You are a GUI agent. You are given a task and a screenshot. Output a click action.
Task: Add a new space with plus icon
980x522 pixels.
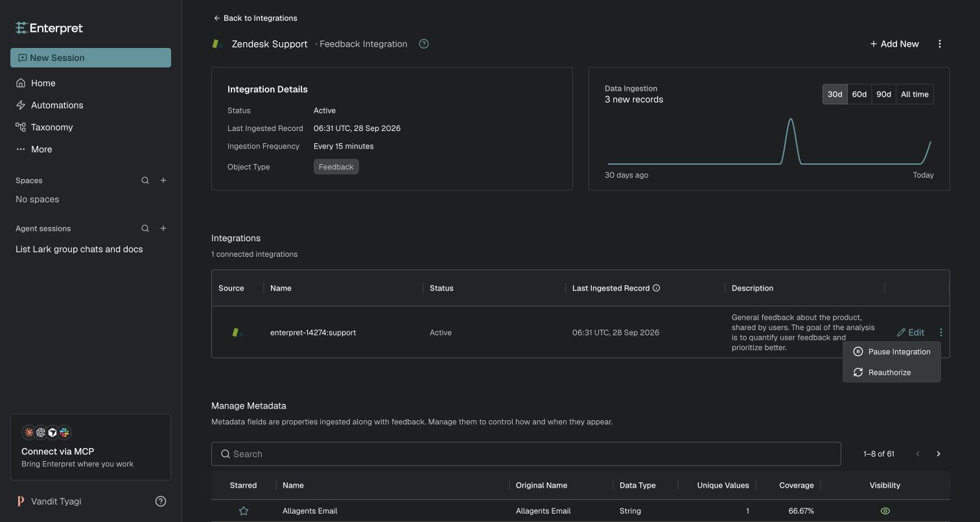click(x=163, y=180)
